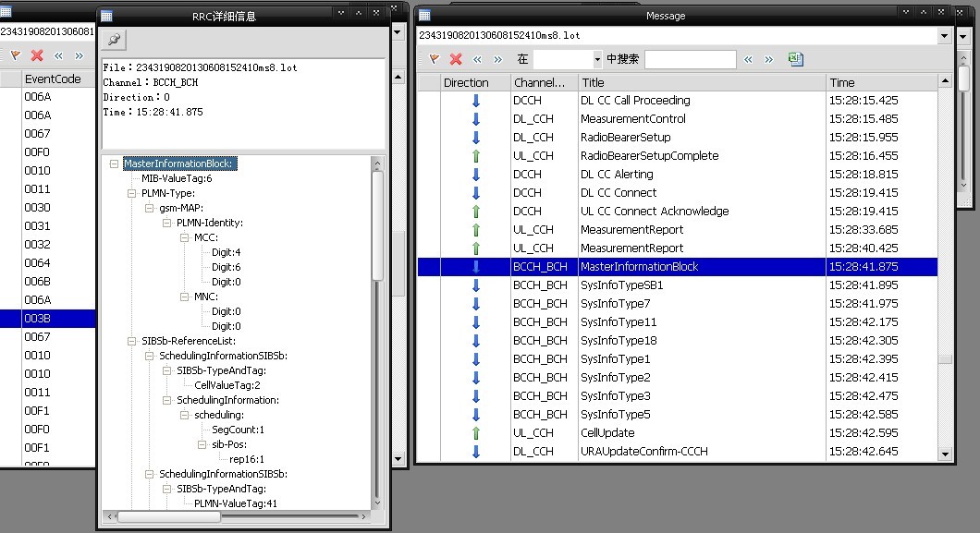Sort by the Time column header
Image resolution: width=980 pixels, height=533 pixels.
[881, 83]
